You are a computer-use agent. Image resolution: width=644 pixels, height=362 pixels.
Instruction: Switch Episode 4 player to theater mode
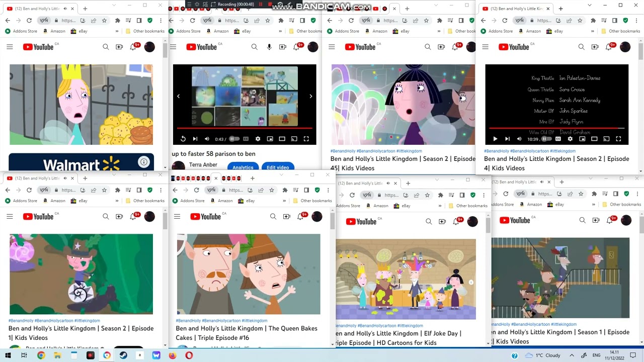(x=594, y=139)
